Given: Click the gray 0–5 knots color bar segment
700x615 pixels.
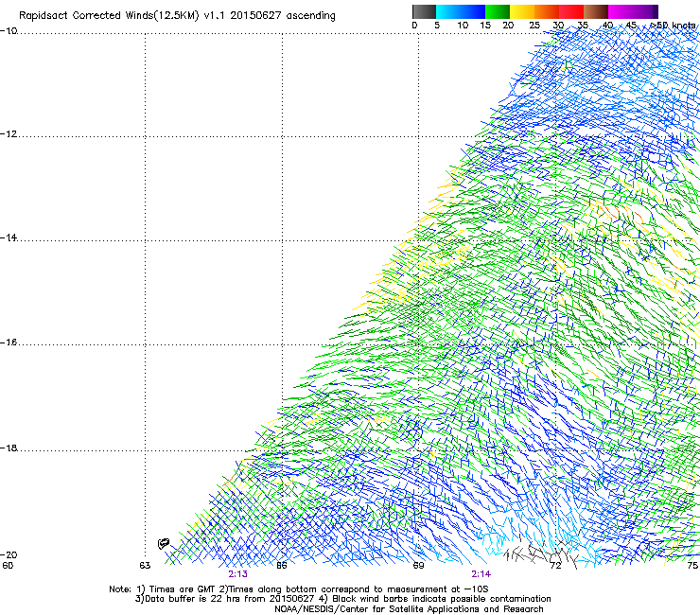Looking at the screenshot, I should point(424,11).
